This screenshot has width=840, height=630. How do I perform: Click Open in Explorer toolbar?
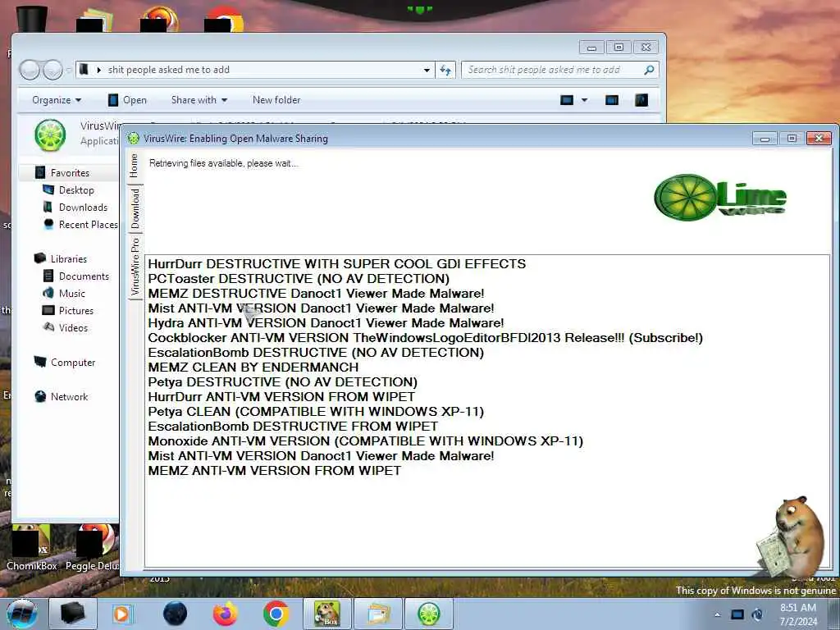coord(127,100)
